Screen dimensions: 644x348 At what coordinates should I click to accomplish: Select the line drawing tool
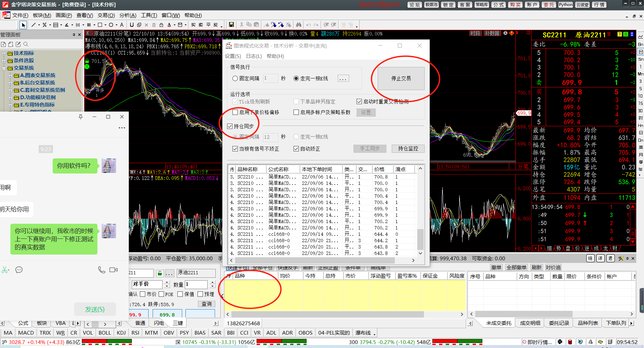pos(34,25)
